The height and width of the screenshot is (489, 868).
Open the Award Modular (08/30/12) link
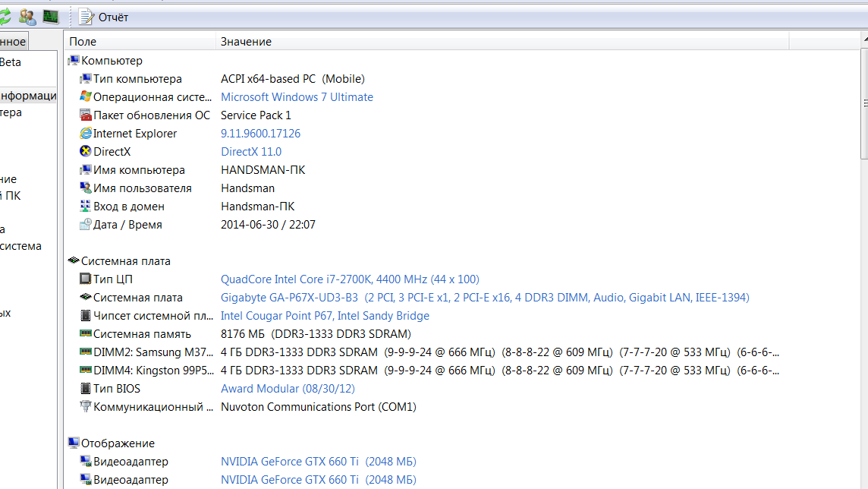click(288, 389)
